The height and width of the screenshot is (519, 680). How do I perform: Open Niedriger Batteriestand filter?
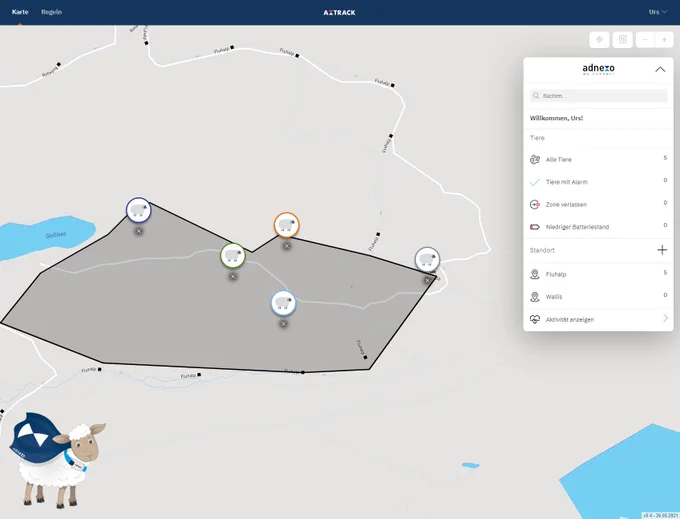598,227
